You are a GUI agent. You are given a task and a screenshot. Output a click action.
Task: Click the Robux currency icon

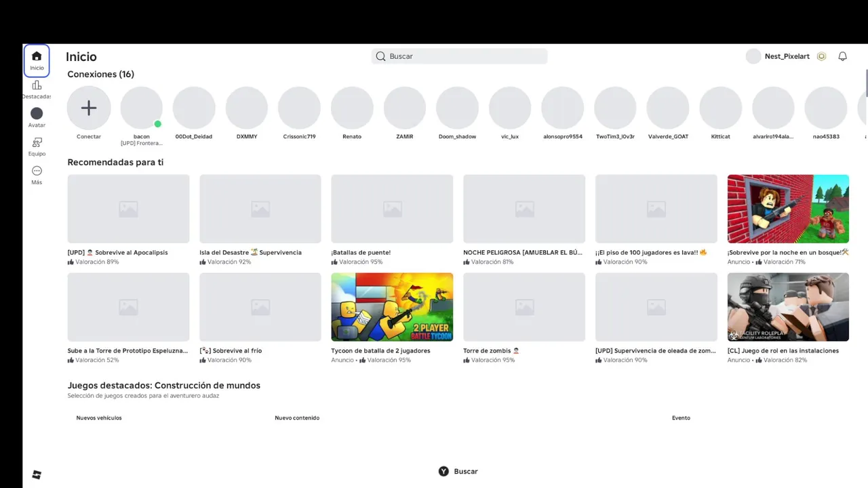coord(821,56)
